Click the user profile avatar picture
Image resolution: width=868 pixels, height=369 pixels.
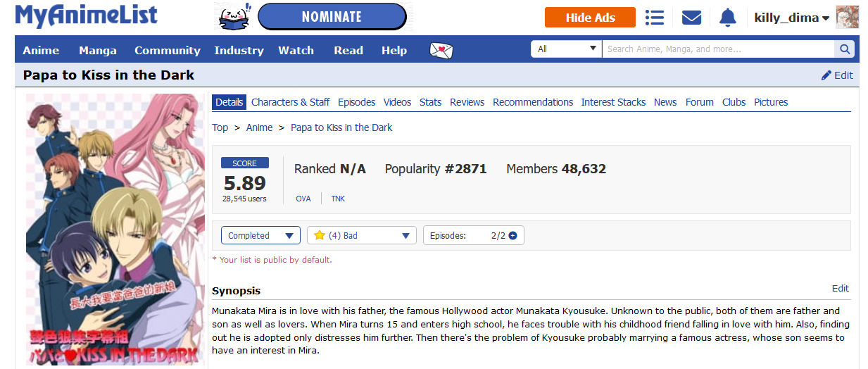point(847,18)
